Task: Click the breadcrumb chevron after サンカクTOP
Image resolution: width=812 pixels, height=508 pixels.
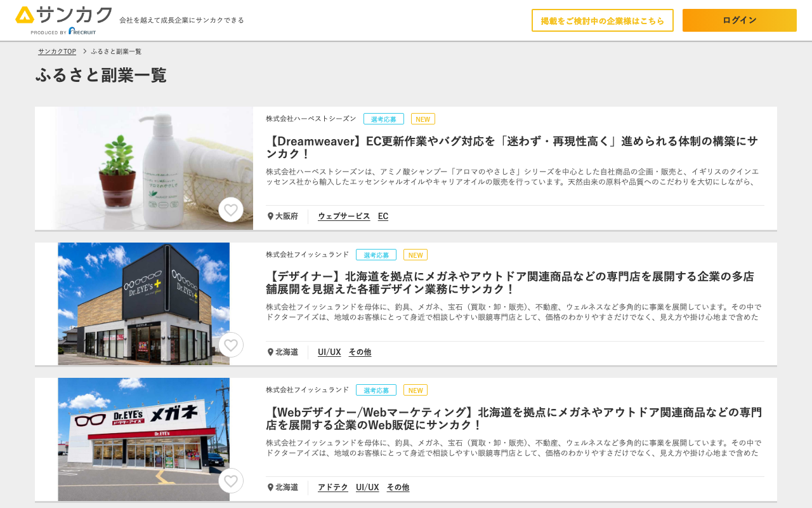Action: click(84, 51)
